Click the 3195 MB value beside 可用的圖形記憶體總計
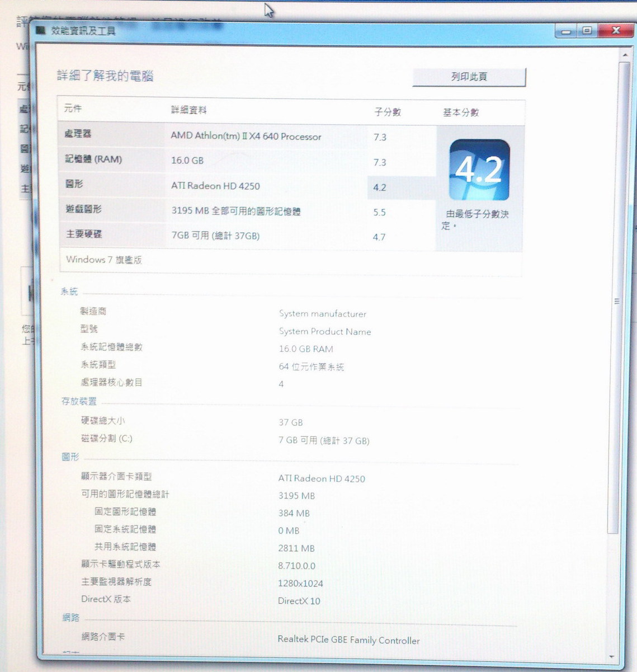The image size is (637, 672). point(296,496)
